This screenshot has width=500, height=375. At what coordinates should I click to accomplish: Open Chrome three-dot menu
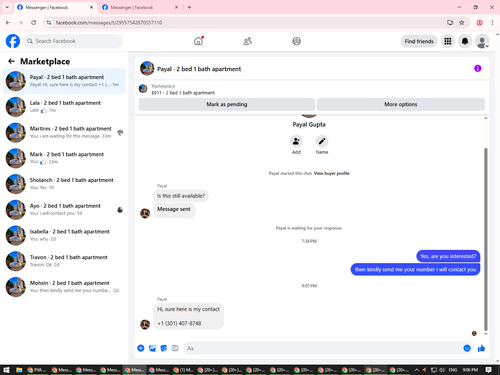[x=492, y=23]
